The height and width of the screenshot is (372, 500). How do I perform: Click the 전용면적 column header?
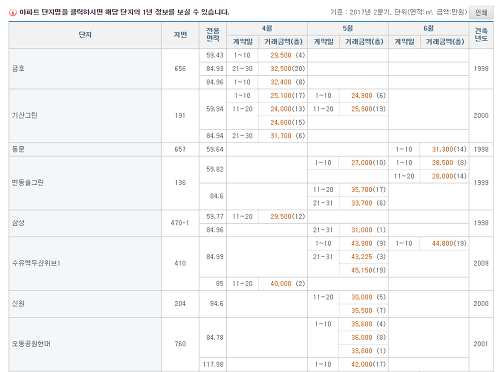point(213,35)
